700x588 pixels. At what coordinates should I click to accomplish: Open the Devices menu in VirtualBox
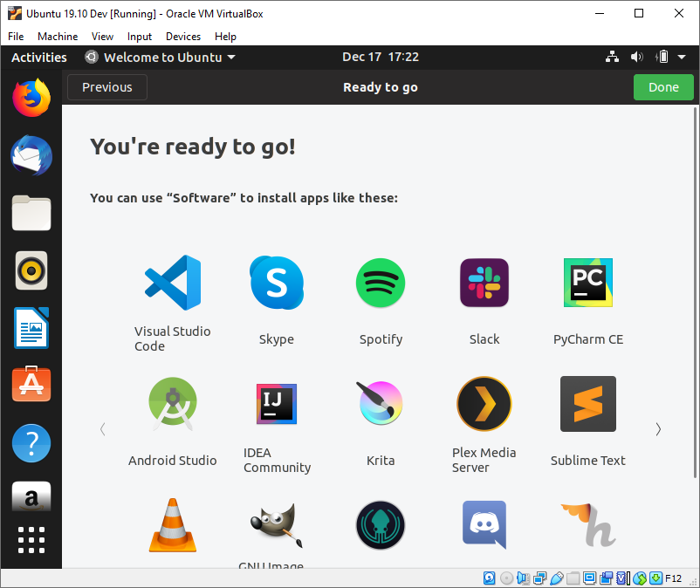point(183,37)
